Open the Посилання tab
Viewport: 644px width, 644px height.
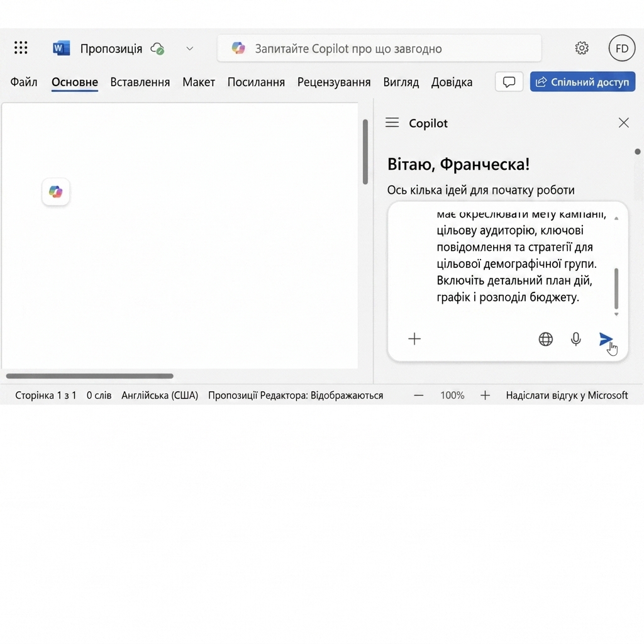(257, 82)
